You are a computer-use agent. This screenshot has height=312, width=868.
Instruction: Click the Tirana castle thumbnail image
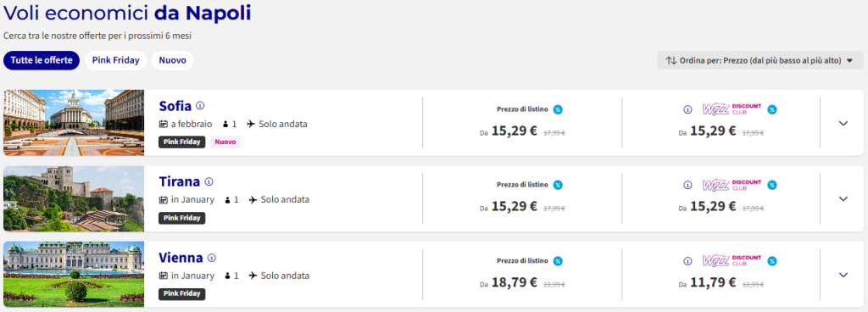tap(74, 198)
